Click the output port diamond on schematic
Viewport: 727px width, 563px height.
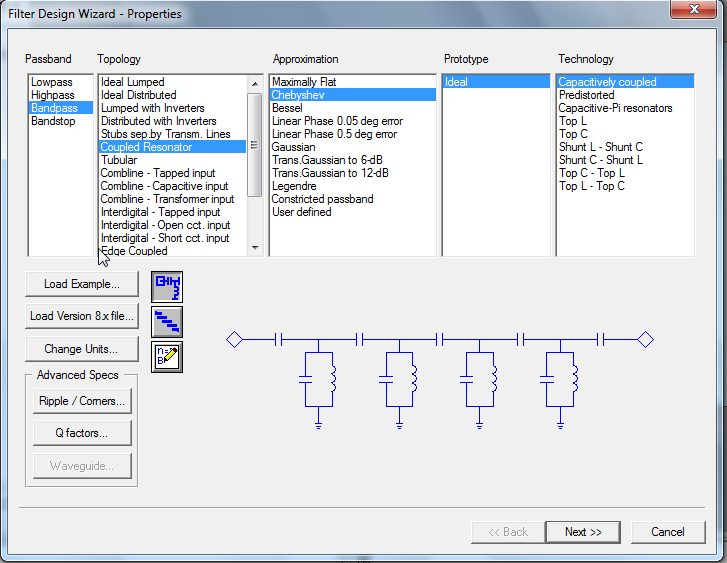point(646,340)
